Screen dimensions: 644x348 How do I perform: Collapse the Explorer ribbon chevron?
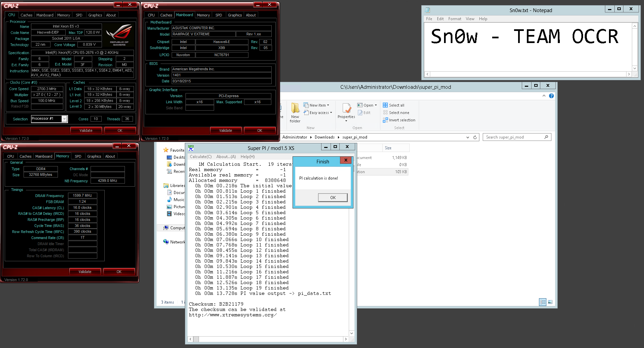coord(544,96)
